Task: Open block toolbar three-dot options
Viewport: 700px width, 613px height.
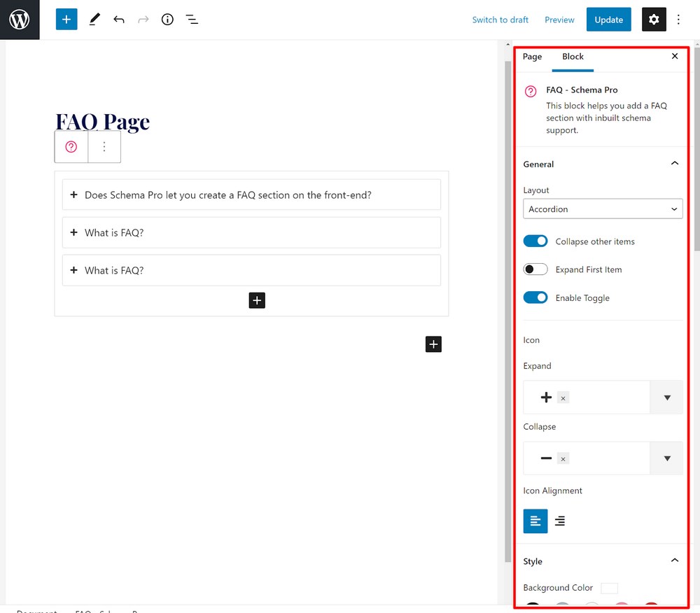Action: click(x=104, y=147)
